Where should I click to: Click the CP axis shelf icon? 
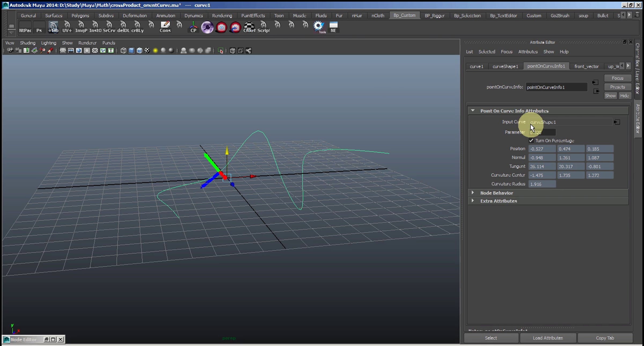coord(193,27)
